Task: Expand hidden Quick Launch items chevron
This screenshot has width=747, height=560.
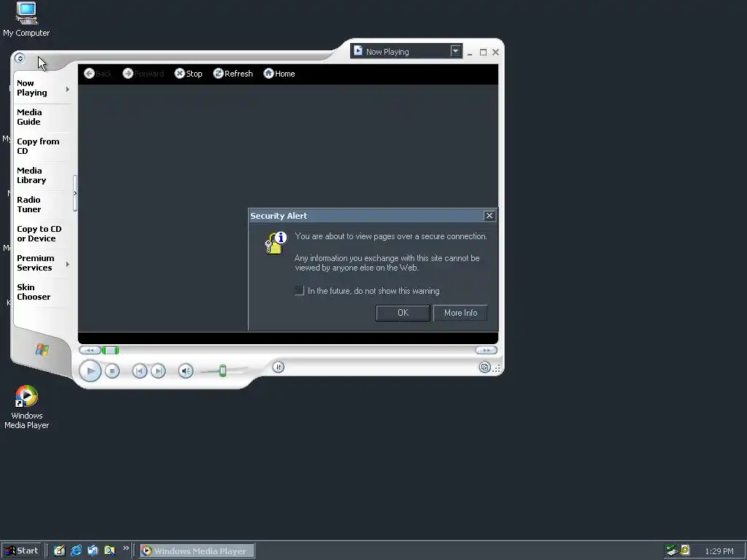Action: pyautogui.click(x=125, y=548)
